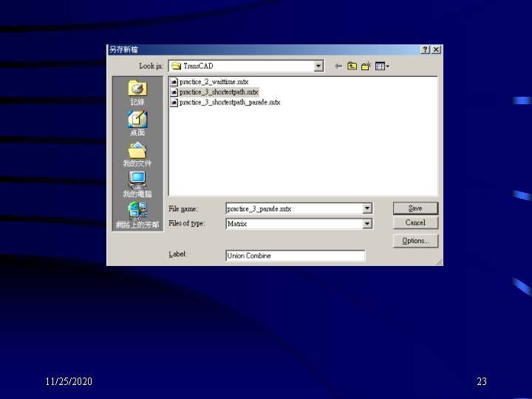Expand the Look in TransCAD dropdown
This screenshot has width=532, height=399.
click(318, 66)
